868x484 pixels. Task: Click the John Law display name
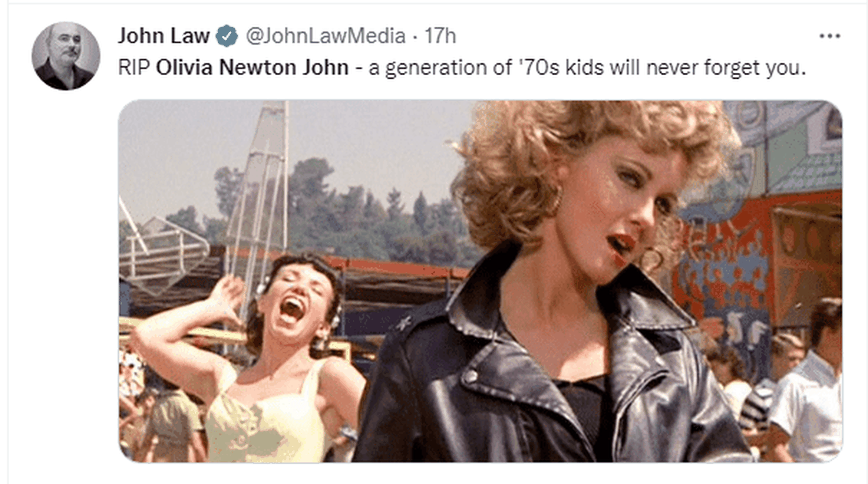click(164, 36)
